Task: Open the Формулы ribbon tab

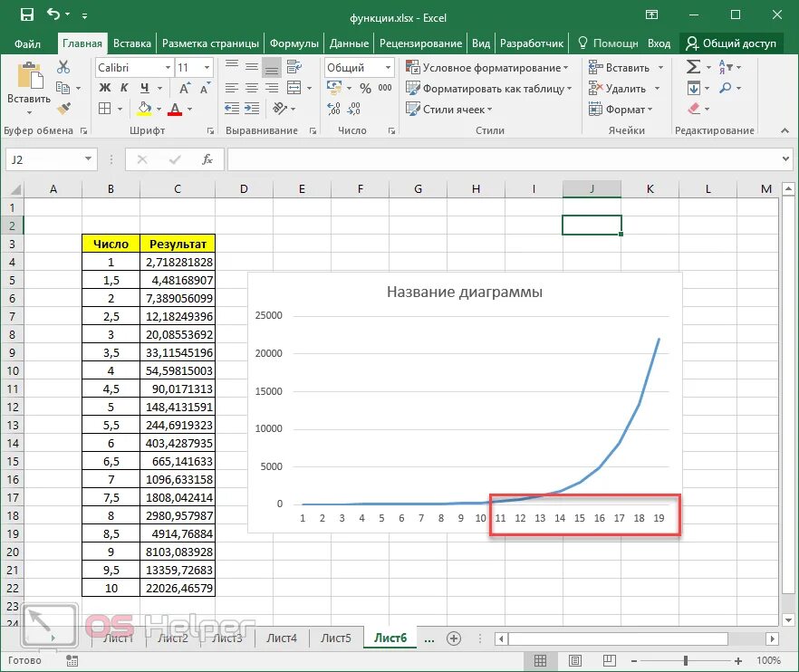Action: [294, 43]
